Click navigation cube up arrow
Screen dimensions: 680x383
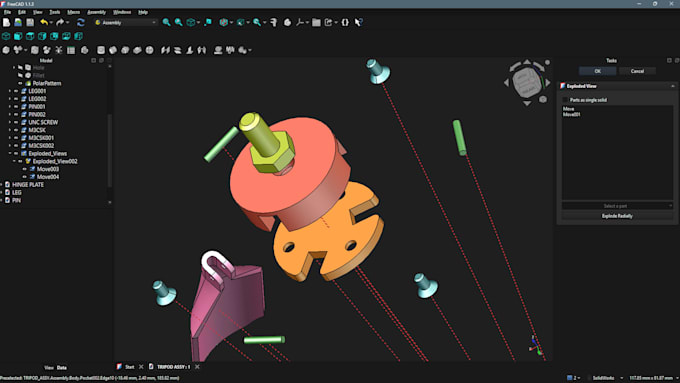[x=527, y=62]
